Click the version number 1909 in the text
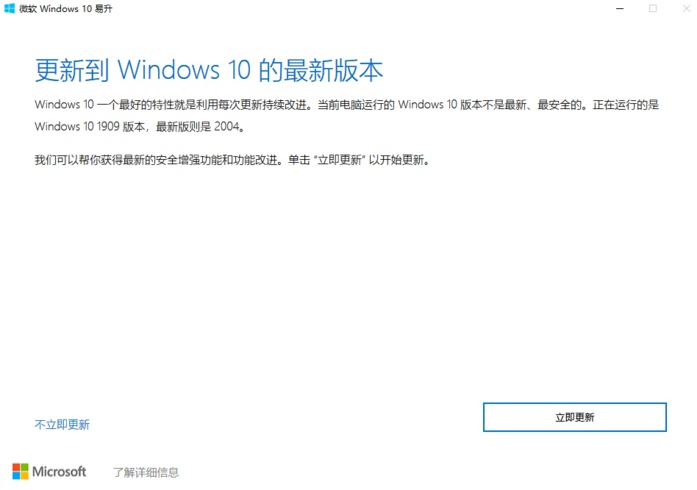 pos(108,127)
